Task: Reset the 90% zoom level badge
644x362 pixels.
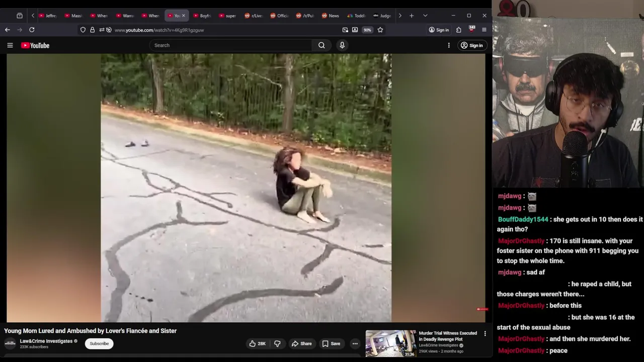Action: pos(367,30)
